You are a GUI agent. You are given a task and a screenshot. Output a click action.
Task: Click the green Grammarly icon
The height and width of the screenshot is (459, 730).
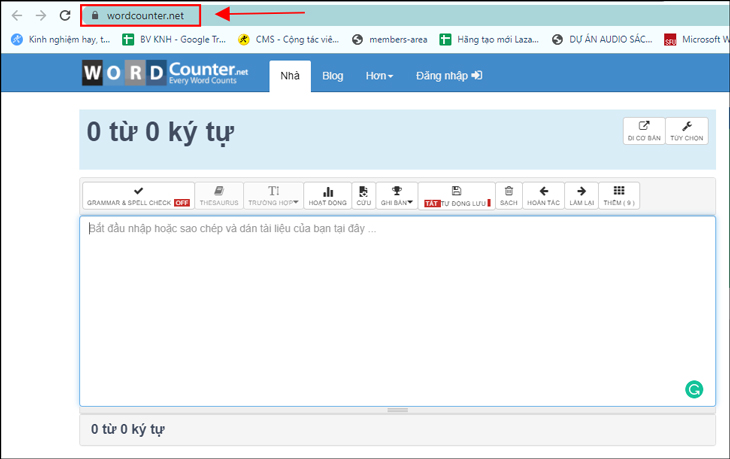tap(694, 390)
